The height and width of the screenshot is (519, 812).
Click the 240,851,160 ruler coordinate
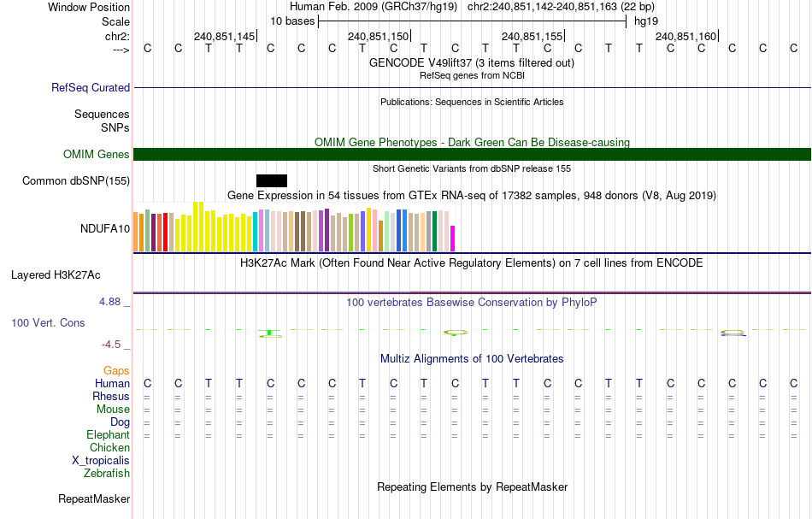click(x=686, y=36)
